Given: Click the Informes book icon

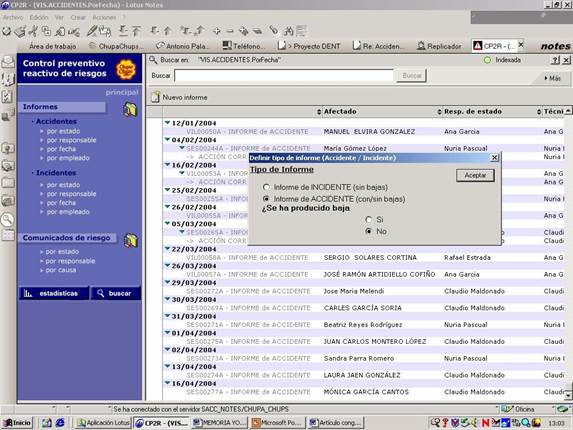Looking at the screenshot, I should coord(130,109).
